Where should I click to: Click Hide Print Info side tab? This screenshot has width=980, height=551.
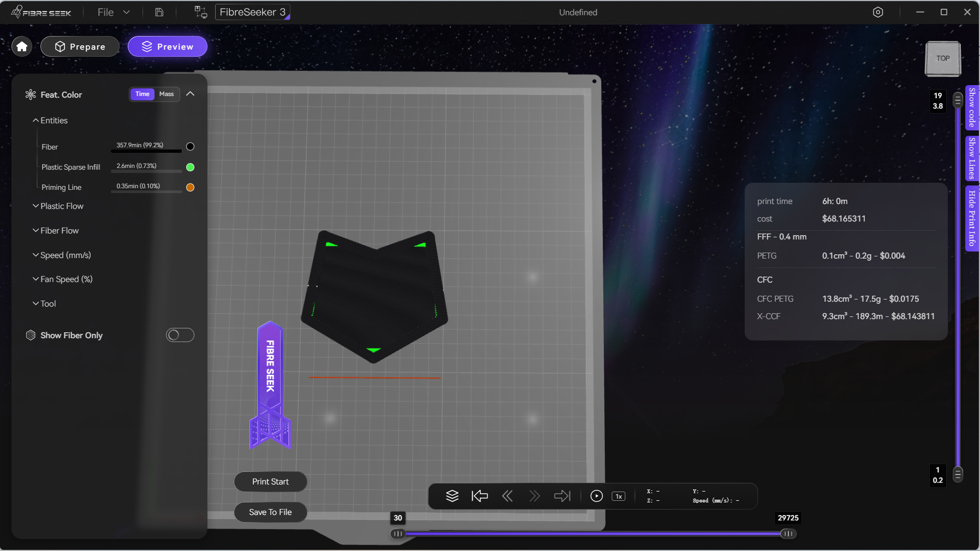click(x=972, y=218)
